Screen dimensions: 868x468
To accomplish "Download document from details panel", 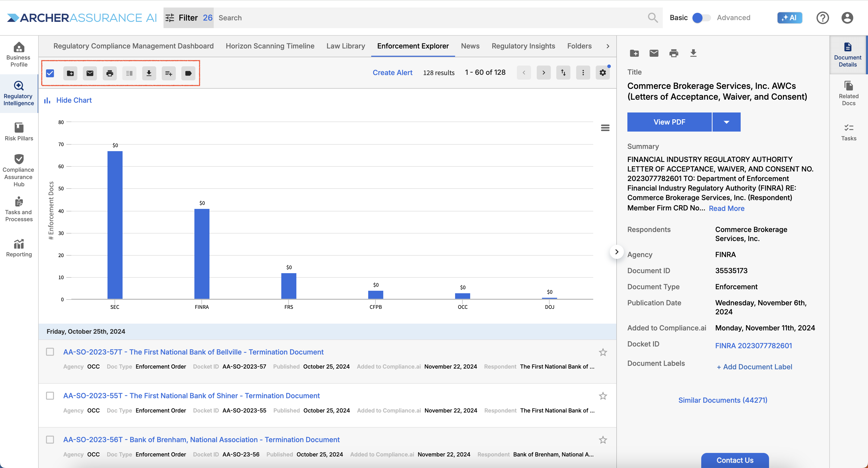I will (x=693, y=53).
